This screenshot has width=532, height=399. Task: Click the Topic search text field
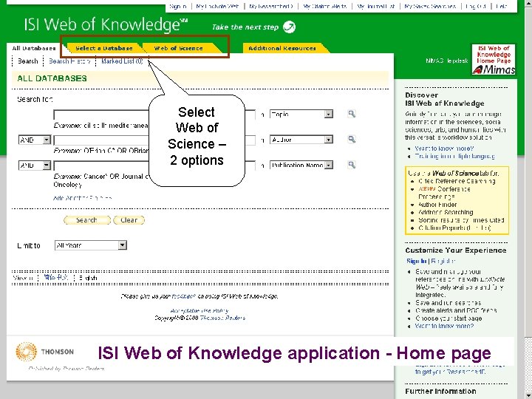tap(154, 115)
